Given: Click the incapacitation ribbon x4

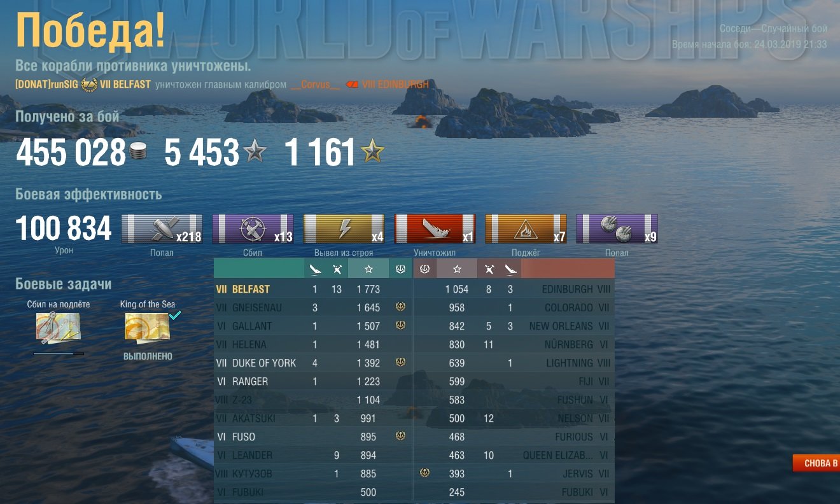Looking at the screenshot, I should click(344, 229).
